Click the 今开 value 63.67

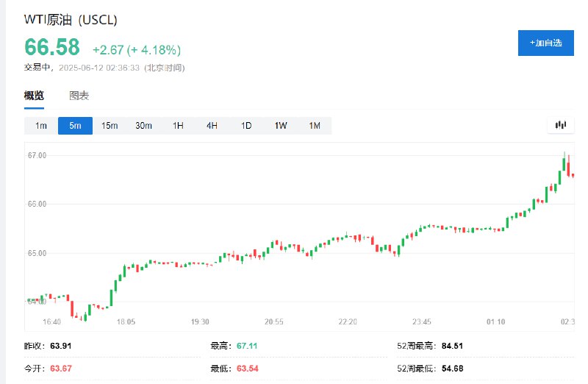coord(61,369)
